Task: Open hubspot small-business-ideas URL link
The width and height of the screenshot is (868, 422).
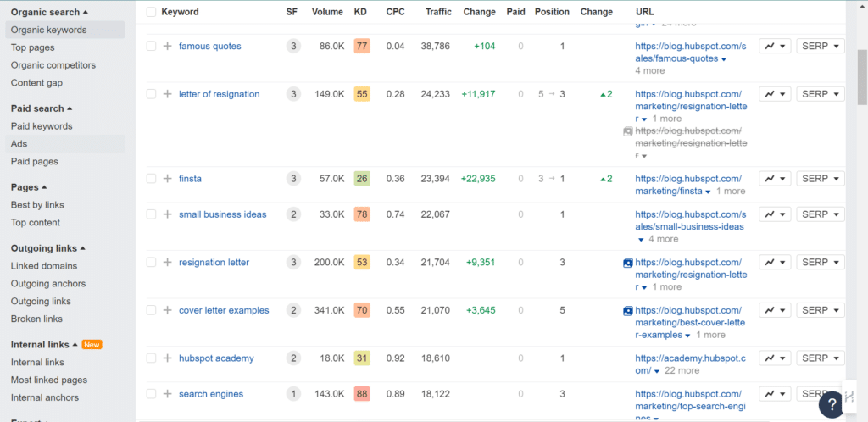Action: (x=690, y=220)
